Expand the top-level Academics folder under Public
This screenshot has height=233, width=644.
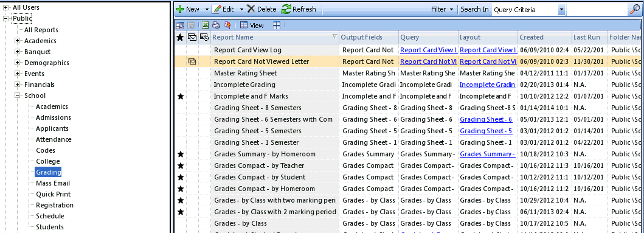(x=17, y=41)
